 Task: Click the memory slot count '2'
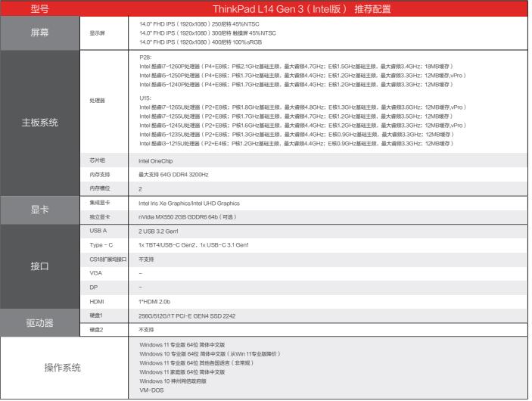[x=140, y=189]
